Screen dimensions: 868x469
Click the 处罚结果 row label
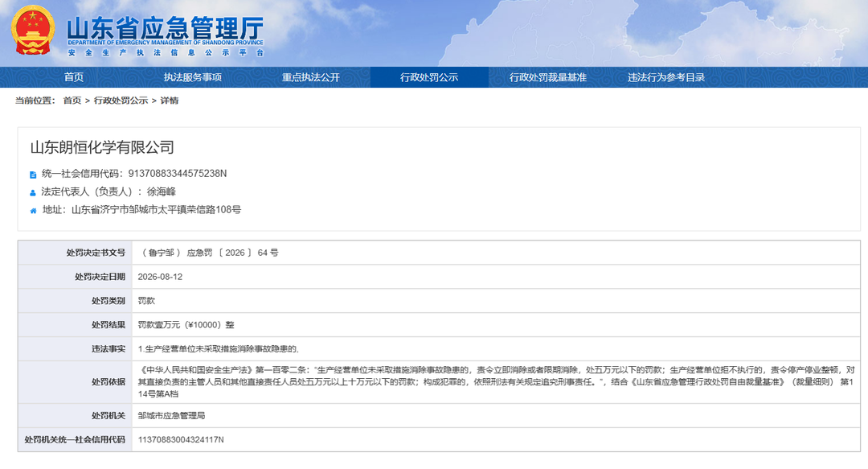click(x=108, y=325)
